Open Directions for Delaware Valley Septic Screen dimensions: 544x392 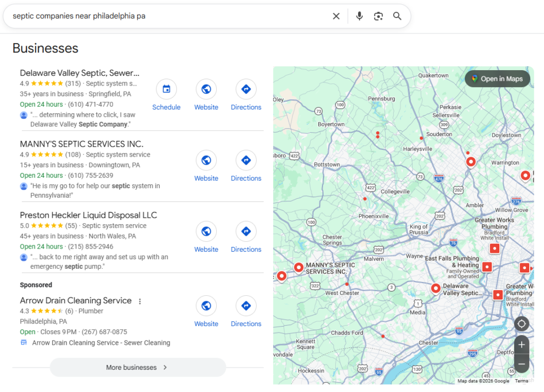coord(245,89)
